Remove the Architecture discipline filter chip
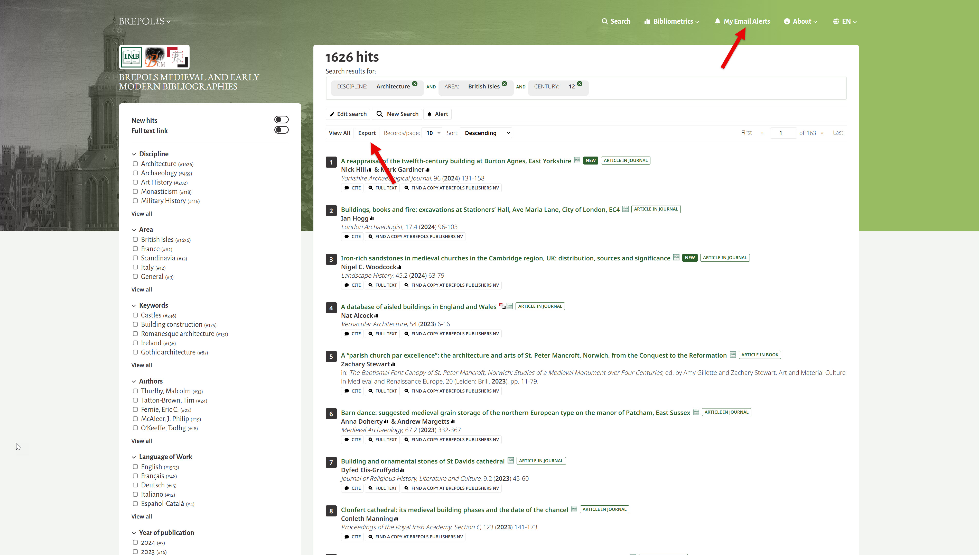 click(x=415, y=84)
